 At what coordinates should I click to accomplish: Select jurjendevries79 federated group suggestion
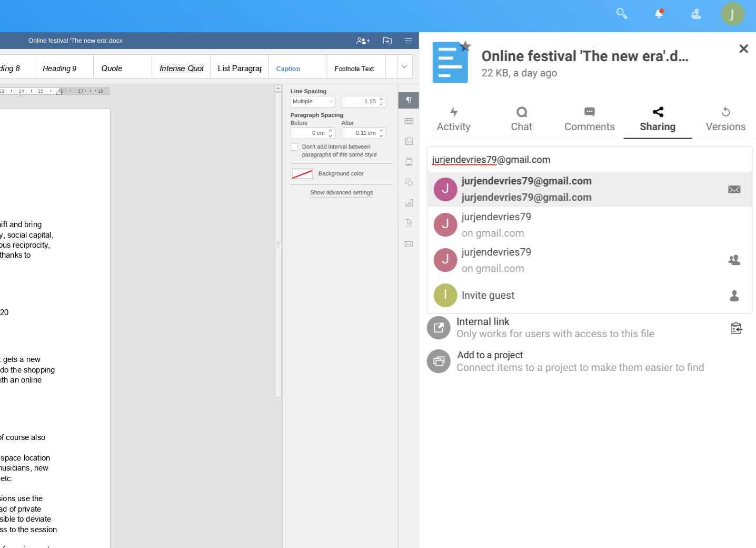(x=590, y=260)
